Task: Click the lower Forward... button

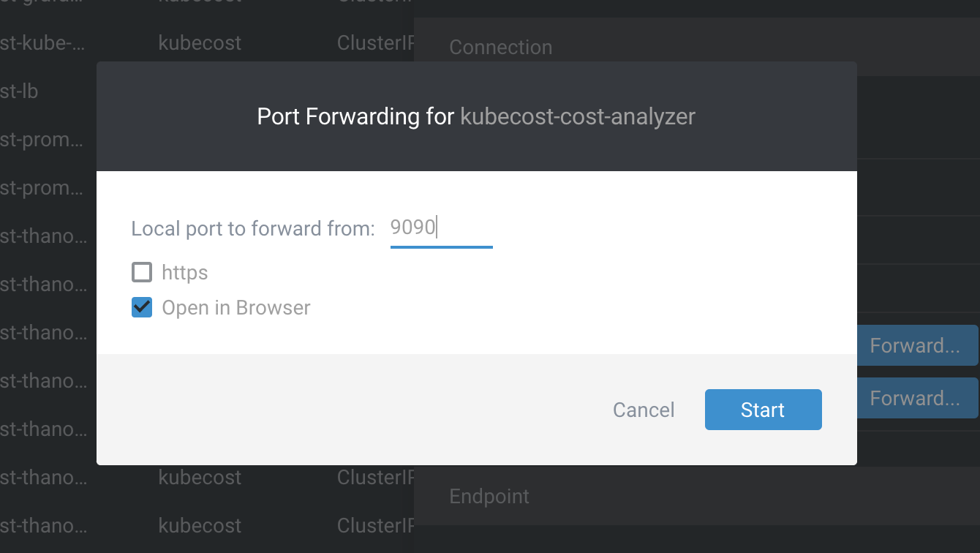Action: 915,398
